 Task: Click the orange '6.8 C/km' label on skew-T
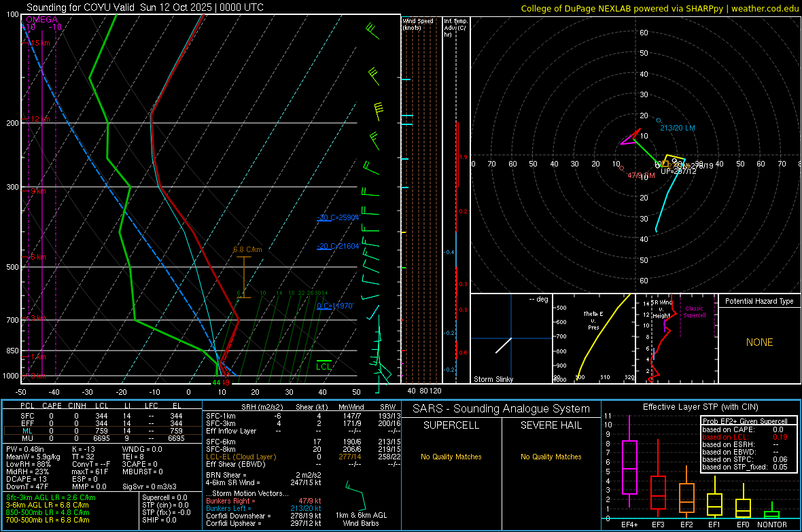[x=247, y=249]
